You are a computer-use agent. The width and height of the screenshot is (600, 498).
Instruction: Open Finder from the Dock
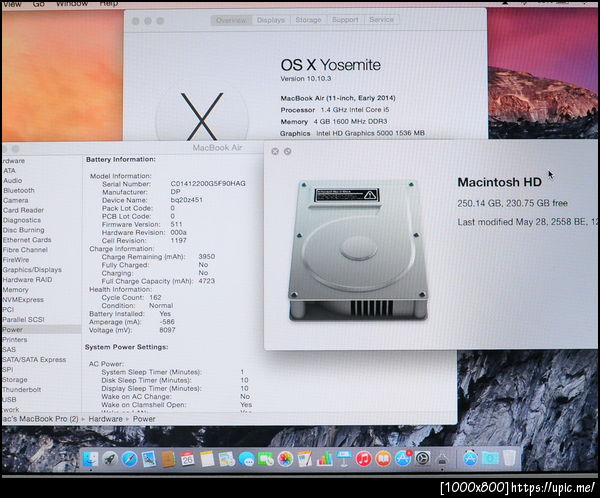[x=90, y=459]
